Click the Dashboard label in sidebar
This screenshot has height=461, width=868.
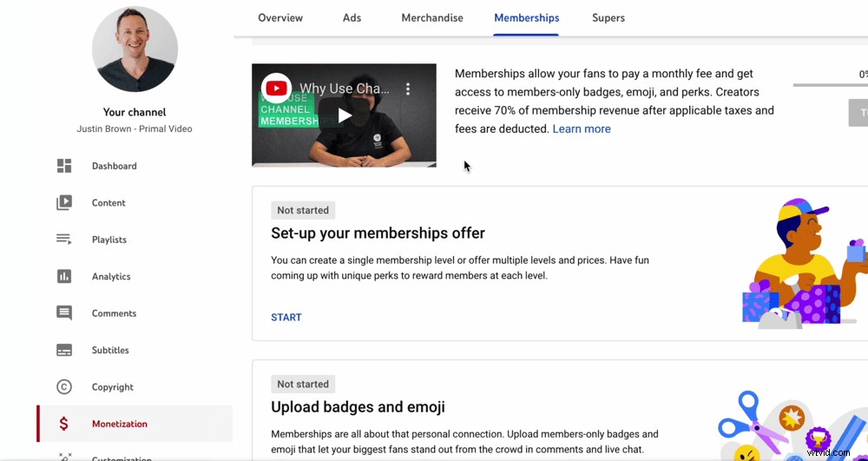point(114,166)
